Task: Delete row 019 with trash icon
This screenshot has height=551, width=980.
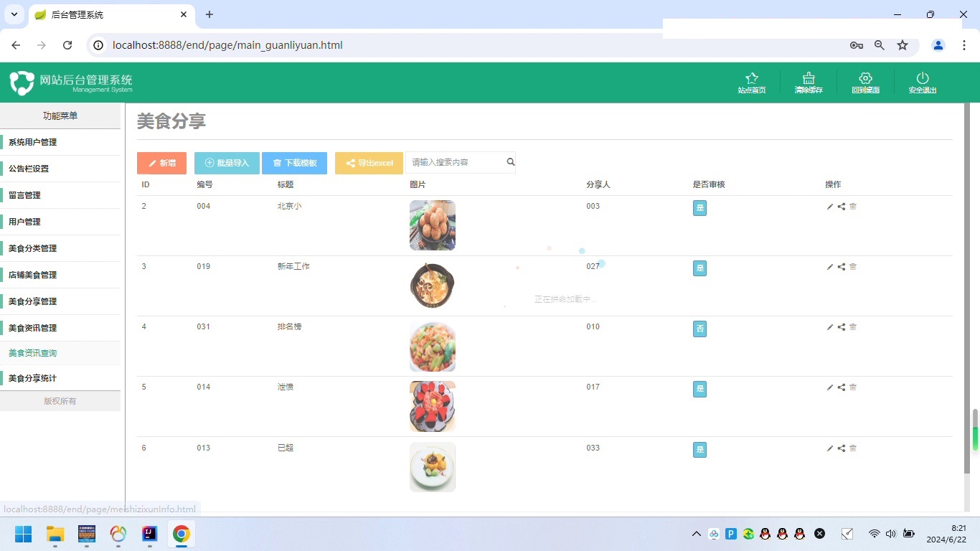Action: (853, 267)
